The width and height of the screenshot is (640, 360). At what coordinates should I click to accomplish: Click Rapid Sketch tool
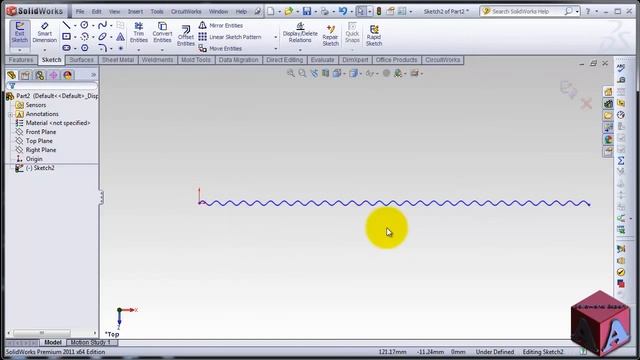pos(374,35)
